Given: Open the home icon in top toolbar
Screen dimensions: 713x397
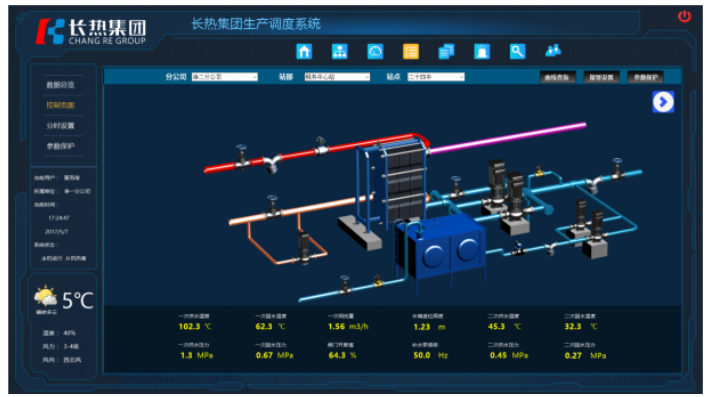Looking at the screenshot, I should (304, 51).
